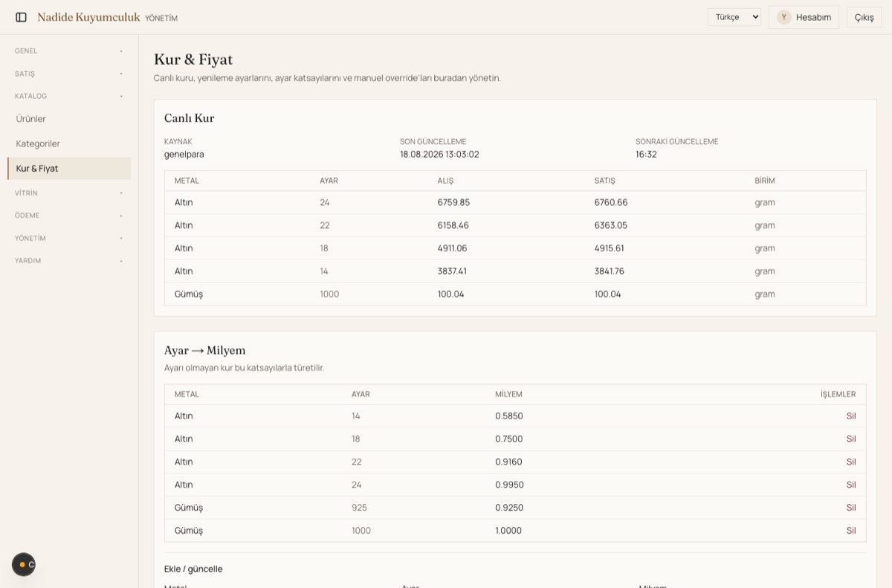Expand the ÖDEME sidebar section
The width and height of the screenshot is (892, 588).
click(69, 216)
